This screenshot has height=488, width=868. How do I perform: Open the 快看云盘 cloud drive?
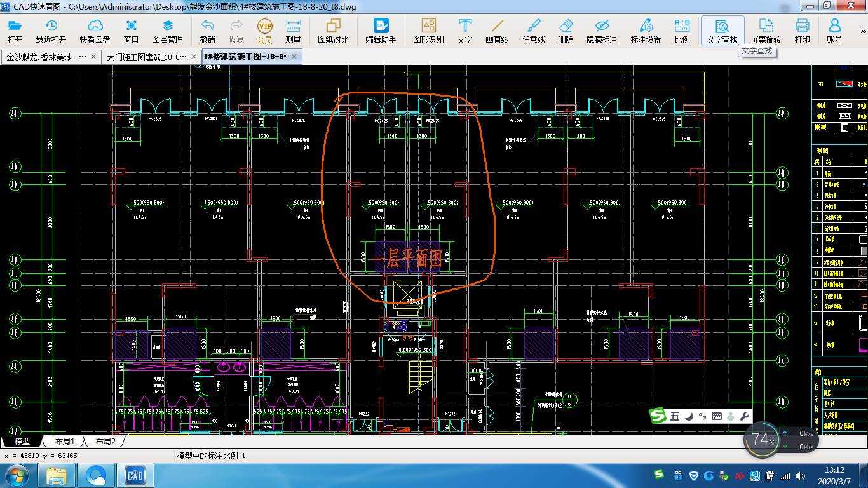coord(95,31)
